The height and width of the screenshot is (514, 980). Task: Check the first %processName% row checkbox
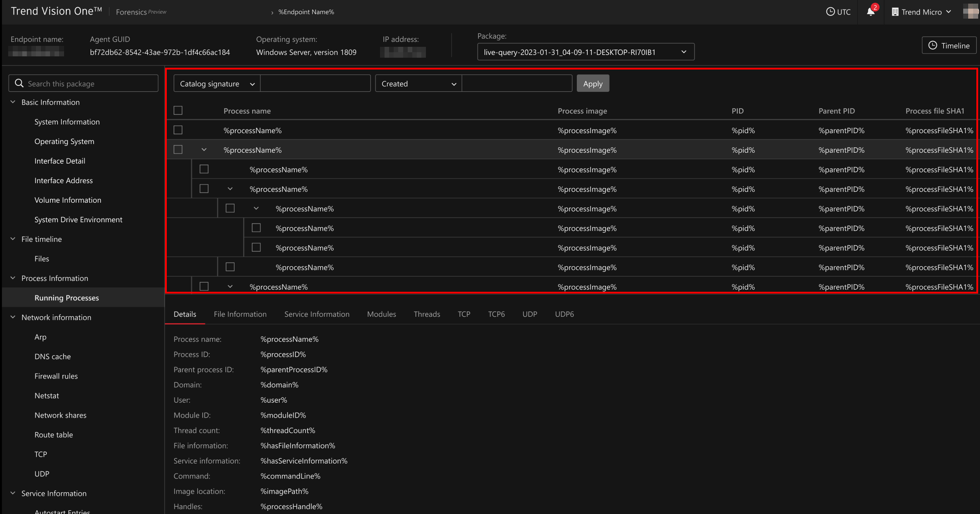pos(178,130)
